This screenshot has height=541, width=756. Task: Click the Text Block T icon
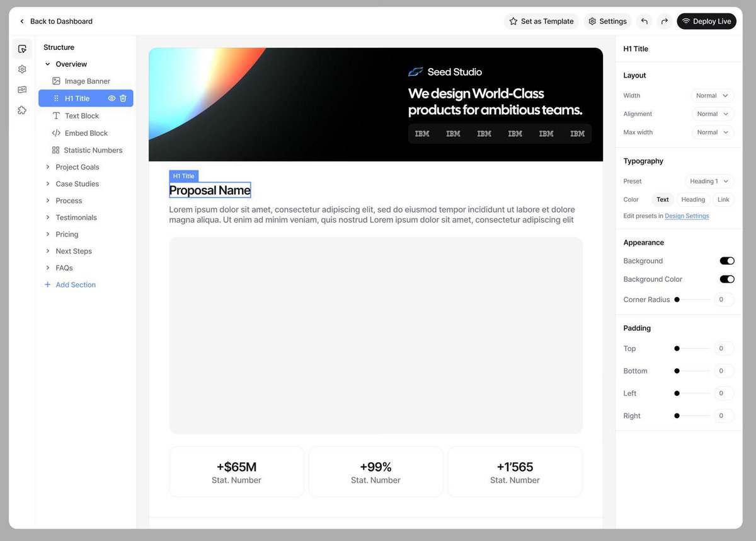pos(56,116)
